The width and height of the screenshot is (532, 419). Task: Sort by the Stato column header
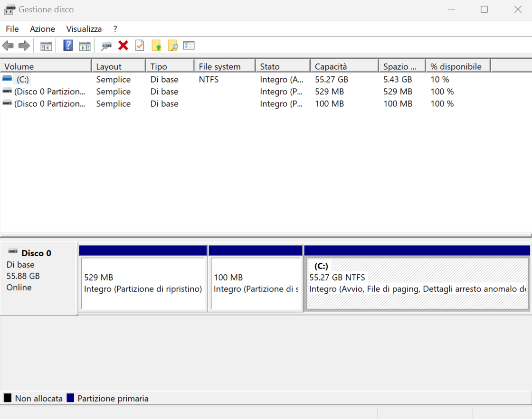tap(283, 66)
